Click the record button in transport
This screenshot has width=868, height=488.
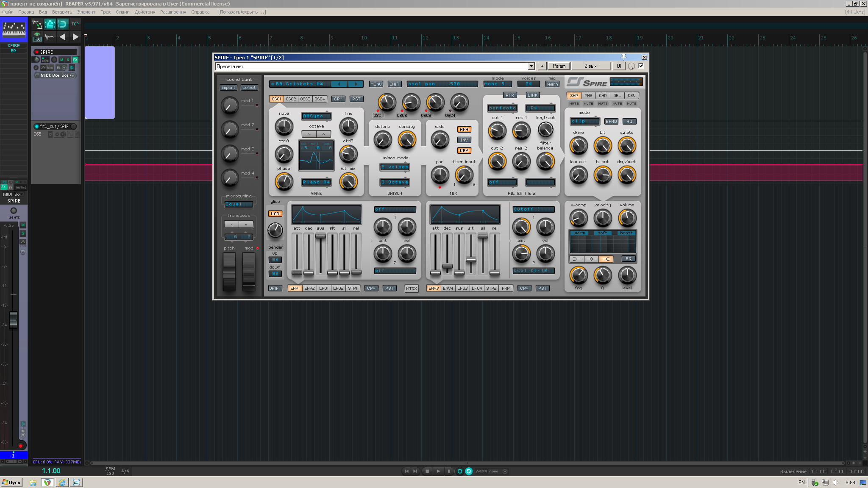[x=459, y=471]
